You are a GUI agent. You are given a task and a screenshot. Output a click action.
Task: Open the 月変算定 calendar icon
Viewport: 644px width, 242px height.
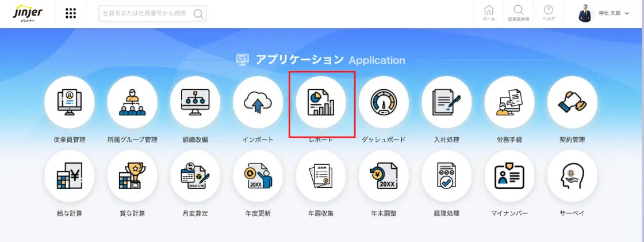[x=195, y=176]
